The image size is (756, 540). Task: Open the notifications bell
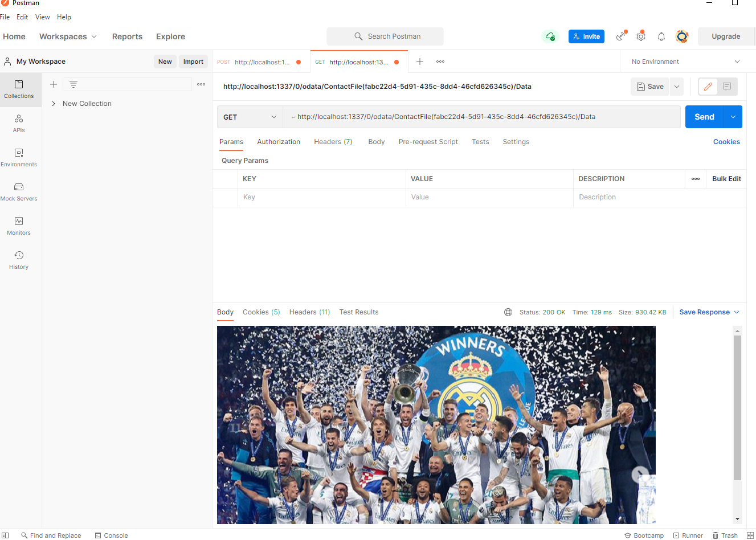point(661,36)
